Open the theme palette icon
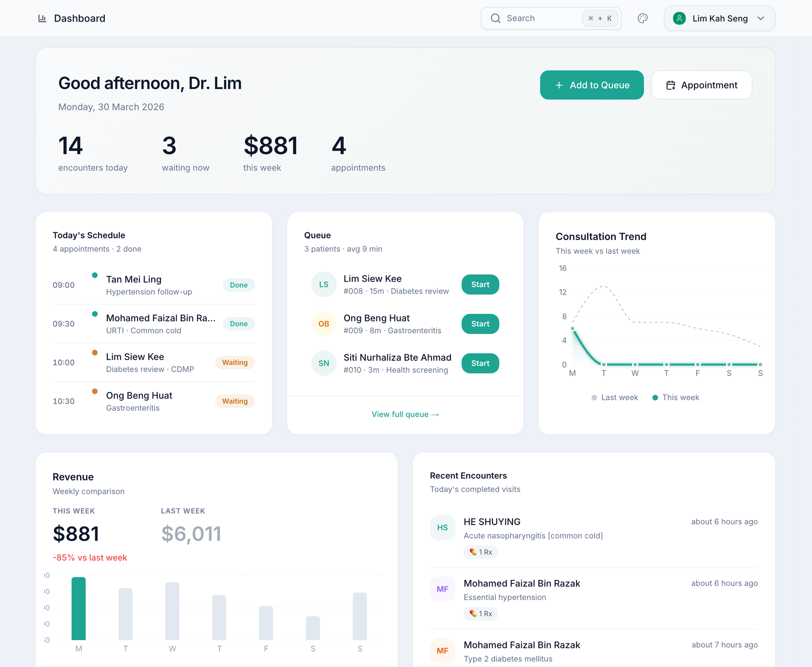812x667 pixels. coord(643,18)
